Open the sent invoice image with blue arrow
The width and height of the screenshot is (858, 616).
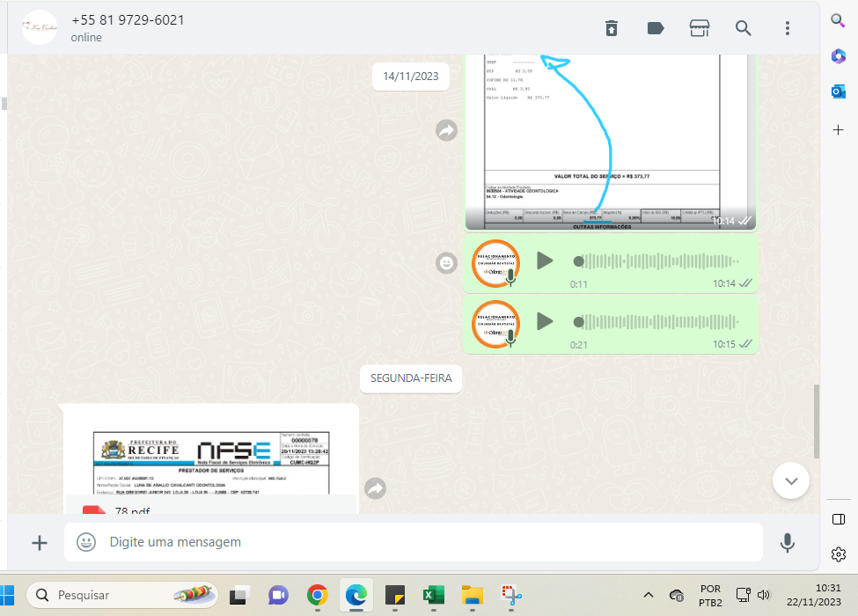(x=610, y=142)
